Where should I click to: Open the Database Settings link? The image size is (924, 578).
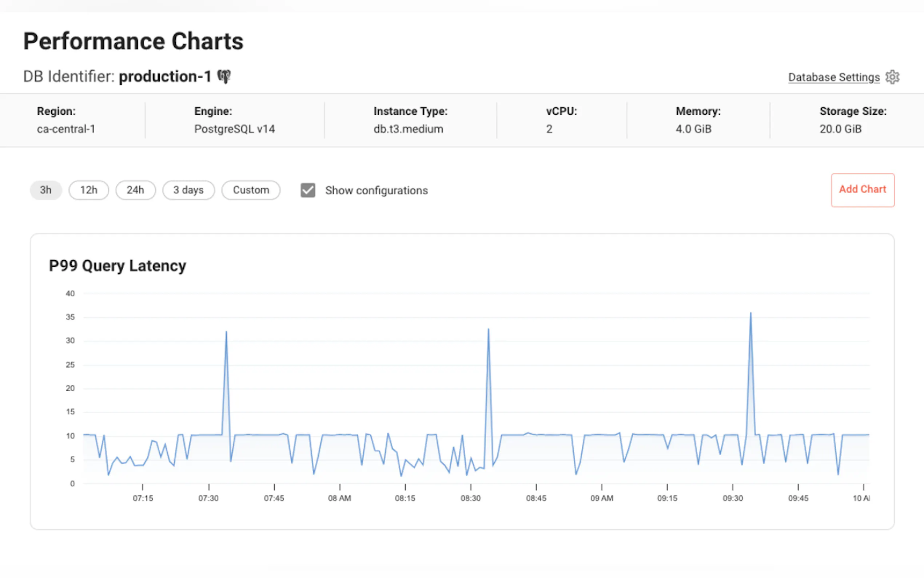point(833,77)
